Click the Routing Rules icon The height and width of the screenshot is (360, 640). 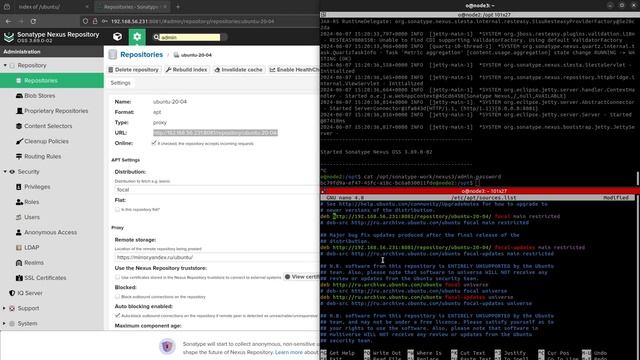tap(19, 156)
